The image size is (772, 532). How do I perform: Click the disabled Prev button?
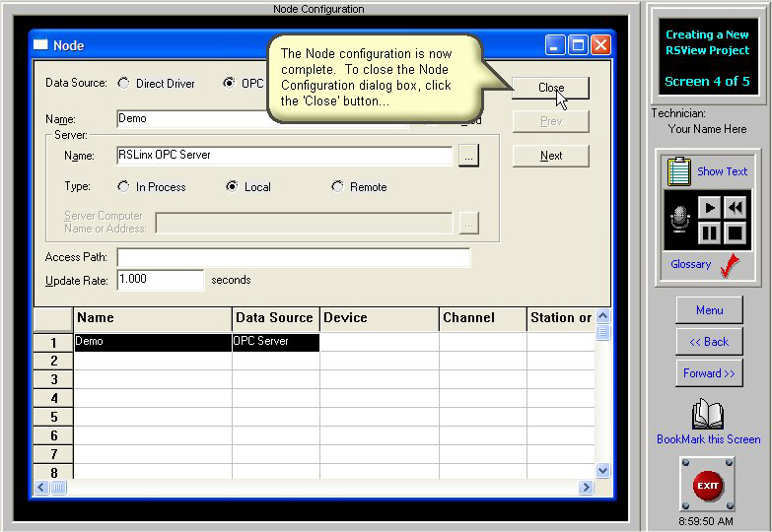(551, 121)
